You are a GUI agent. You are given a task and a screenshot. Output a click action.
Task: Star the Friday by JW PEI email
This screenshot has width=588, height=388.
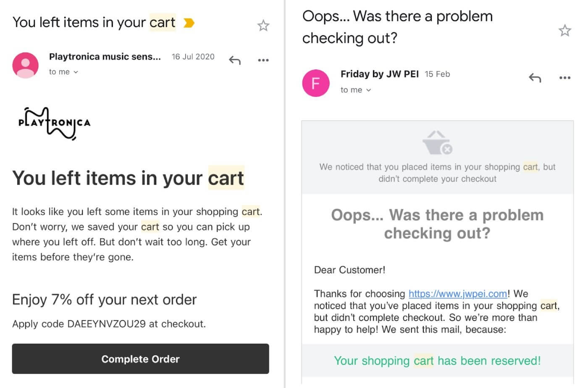coord(564,30)
